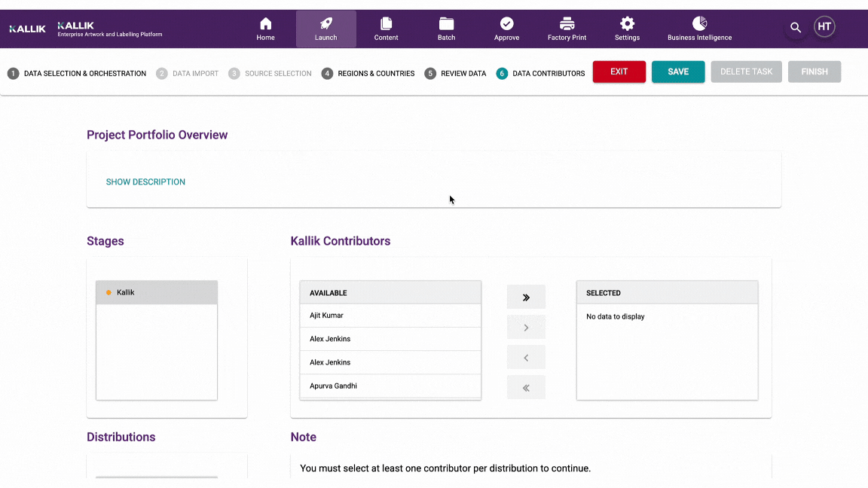
Task: Go to Approve checkmark icon
Action: coord(506,24)
